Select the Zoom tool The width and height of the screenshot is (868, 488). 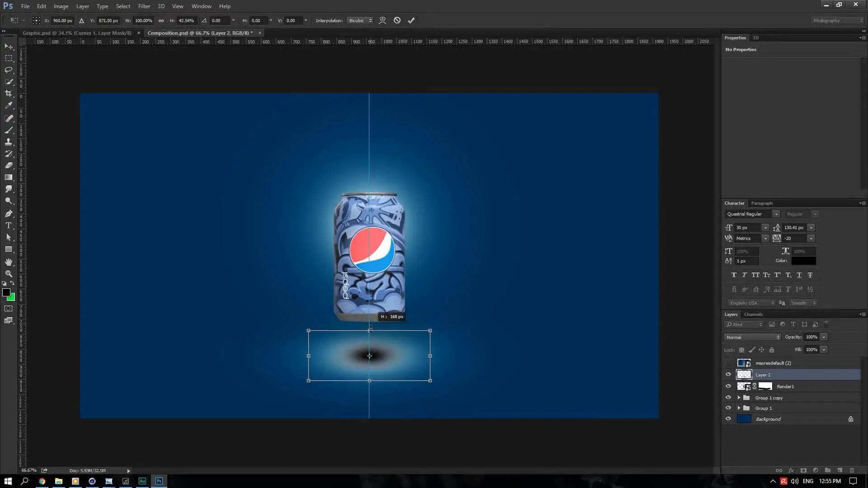pos(9,274)
